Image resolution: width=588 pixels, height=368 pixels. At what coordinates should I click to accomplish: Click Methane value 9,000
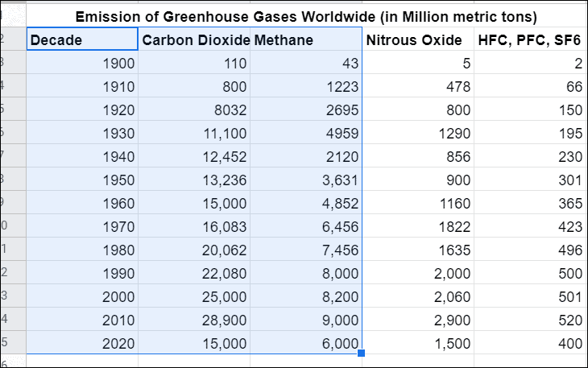point(306,320)
